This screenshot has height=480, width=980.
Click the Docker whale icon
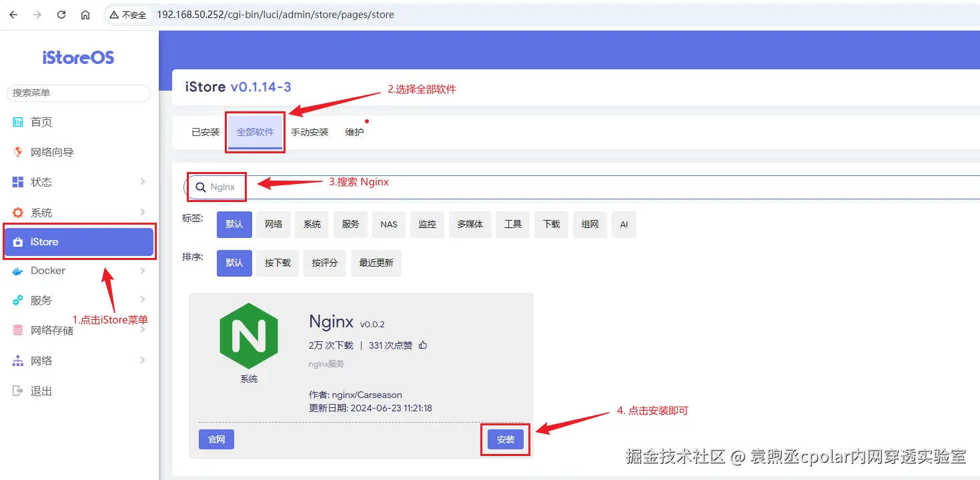(x=18, y=271)
